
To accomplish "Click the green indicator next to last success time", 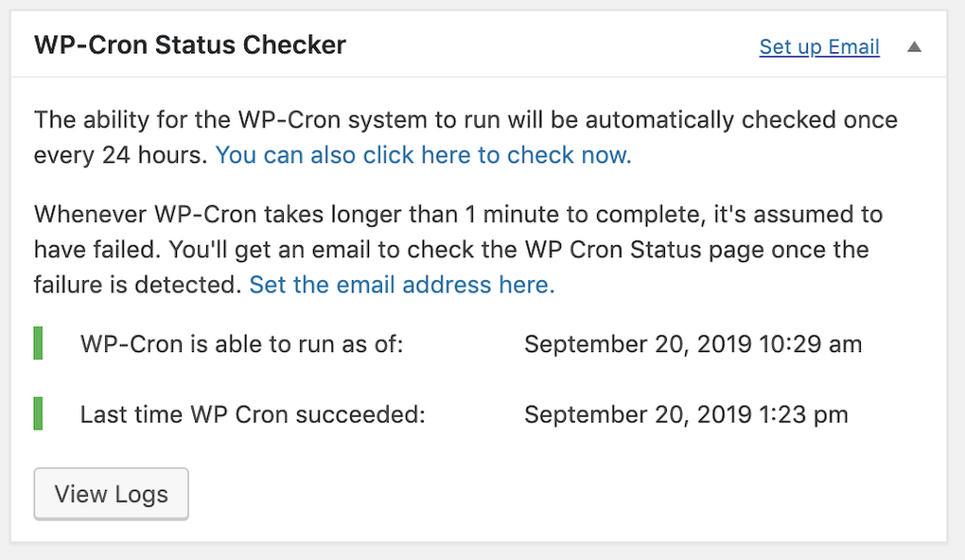I will [38, 413].
